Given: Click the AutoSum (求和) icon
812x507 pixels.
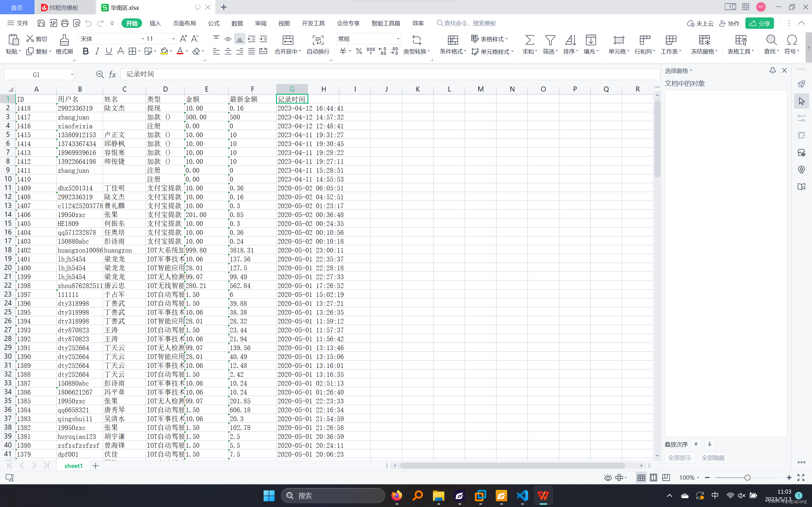Looking at the screenshot, I should click(529, 40).
